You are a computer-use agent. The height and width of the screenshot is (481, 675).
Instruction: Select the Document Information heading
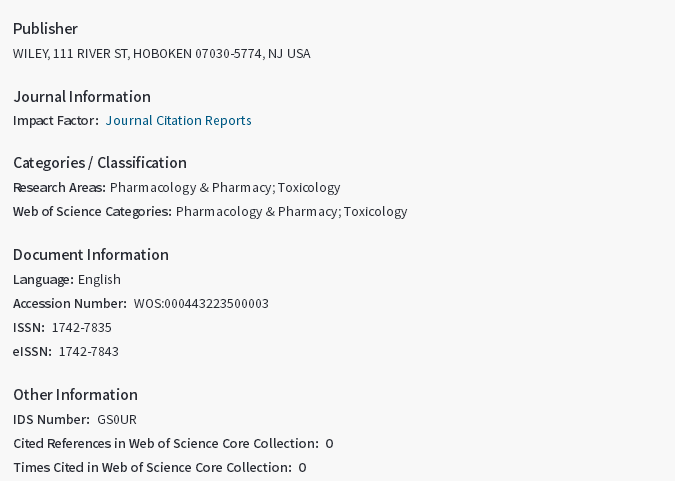[x=91, y=255]
